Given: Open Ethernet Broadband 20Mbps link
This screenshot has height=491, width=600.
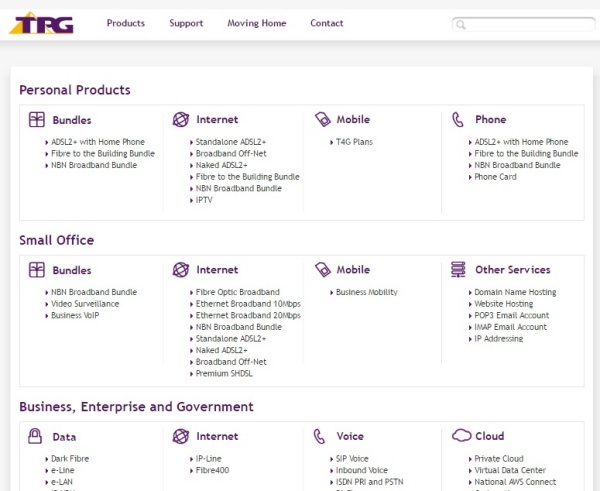Looking at the screenshot, I should [248, 316].
